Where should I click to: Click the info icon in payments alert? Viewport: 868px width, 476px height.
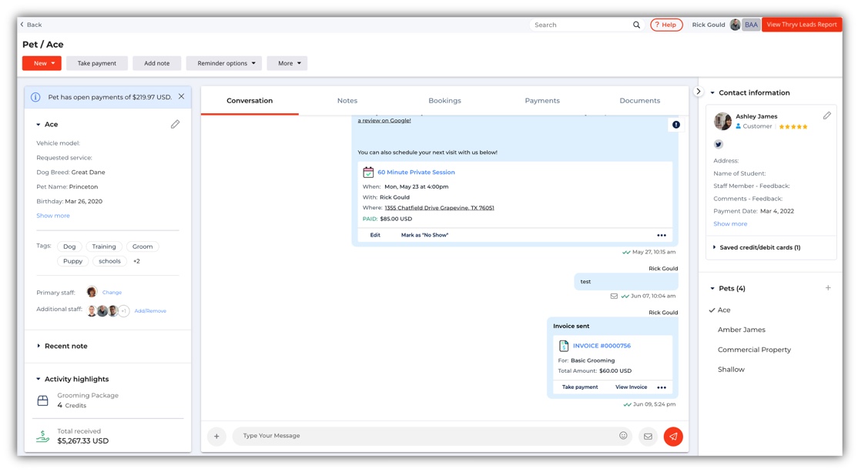pos(35,97)
